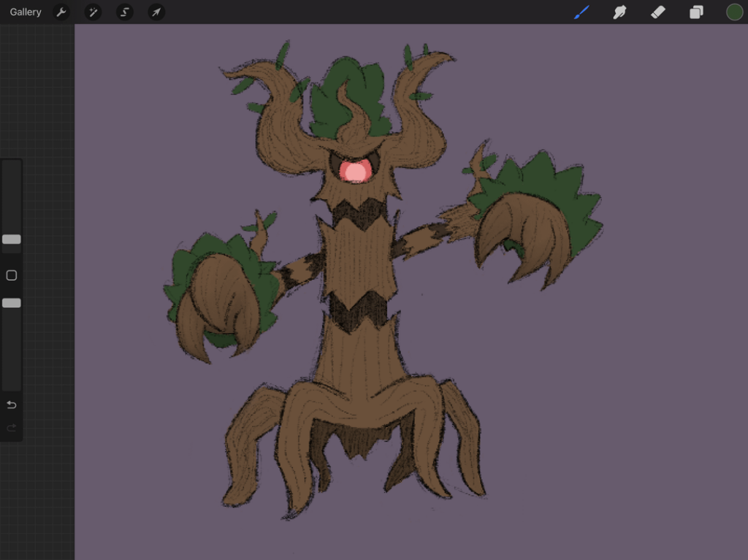Tap the Modify square button in sidebar
Screen dimensions: 748x560
(12, 275)
